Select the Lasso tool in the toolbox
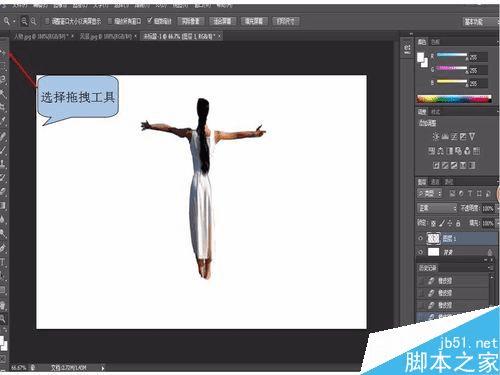The width and height of the screenshot is (500, 375). point(3,79)
